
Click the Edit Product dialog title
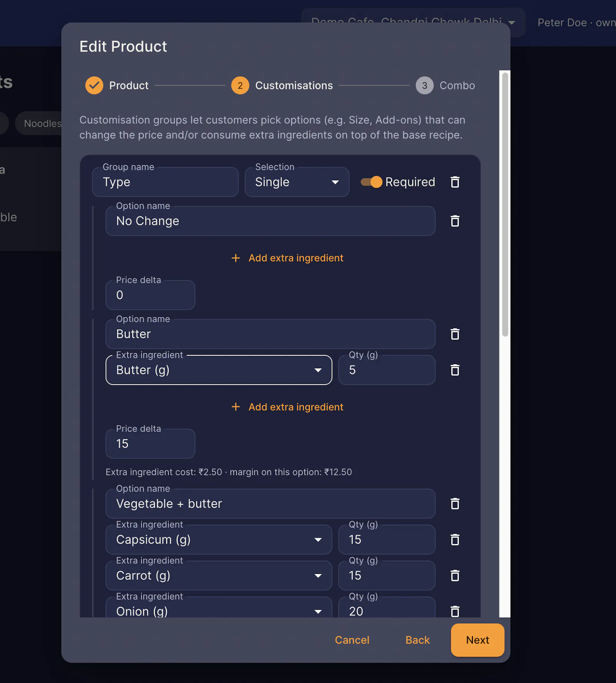click(x=123, y=47)
